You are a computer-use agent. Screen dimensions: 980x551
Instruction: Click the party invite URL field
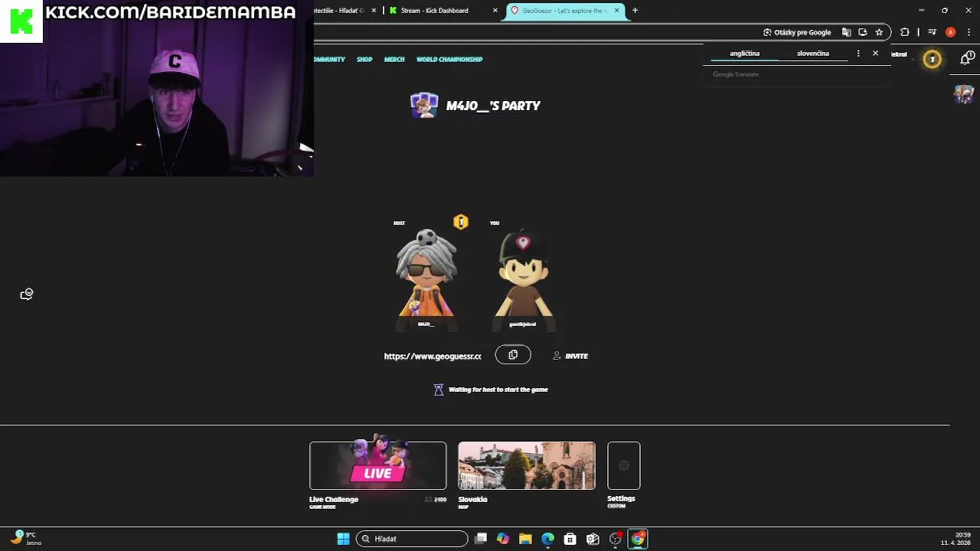(x=433, y=356)
